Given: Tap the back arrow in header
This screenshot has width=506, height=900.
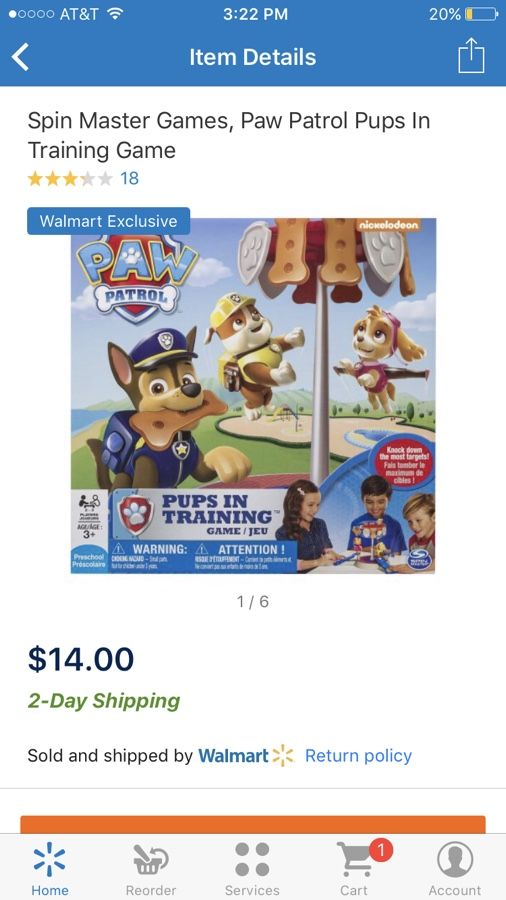Looking at the screenshot, I should pos(21,57).
